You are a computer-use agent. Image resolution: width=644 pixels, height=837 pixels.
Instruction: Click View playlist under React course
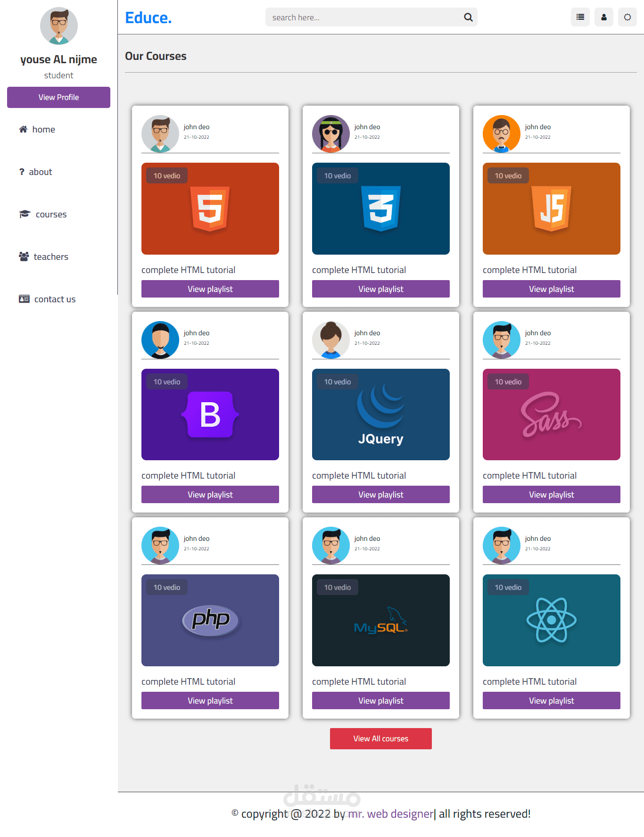552,701
